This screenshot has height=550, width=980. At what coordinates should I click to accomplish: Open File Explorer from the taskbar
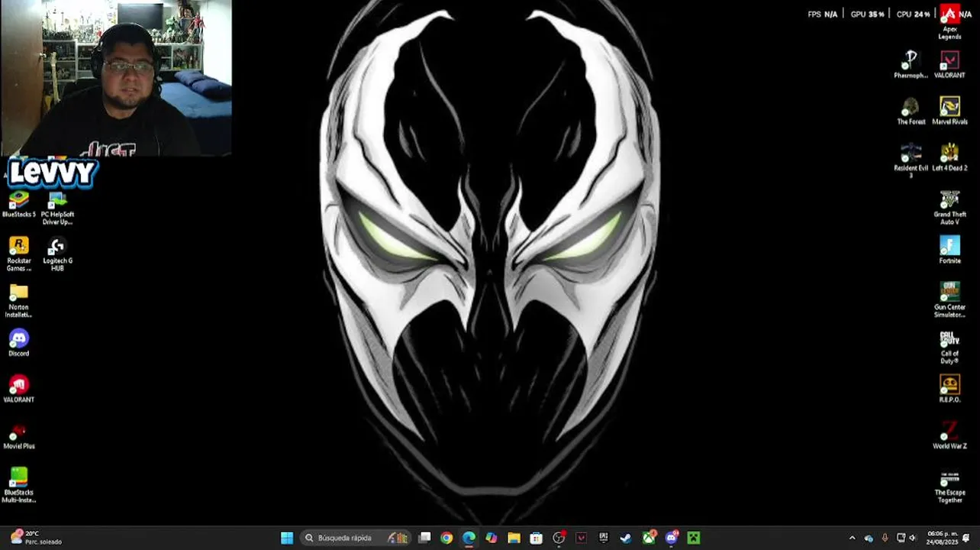pyautogui.click(x=514, y=538)
